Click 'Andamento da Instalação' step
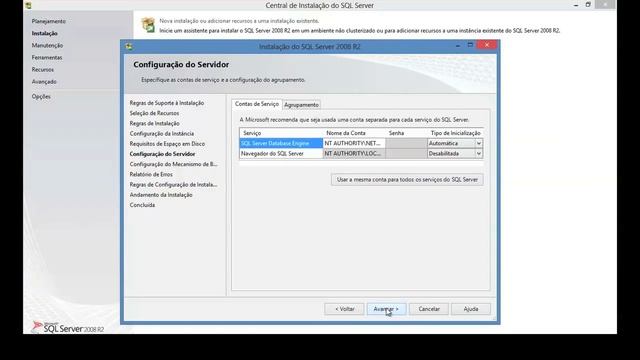Screen dimensions: 640x360 (x=161, y=195)
